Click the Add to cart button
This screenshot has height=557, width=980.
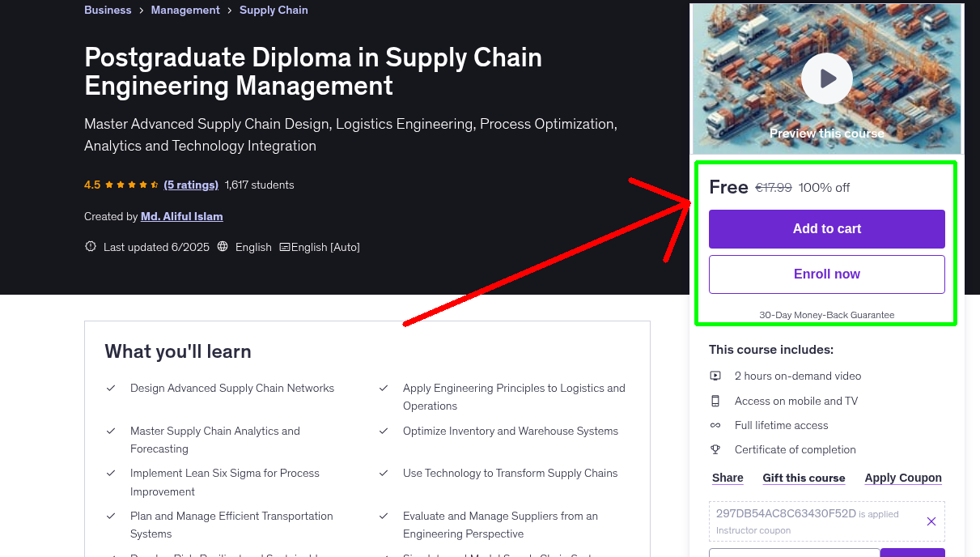[x=826, y=228]
